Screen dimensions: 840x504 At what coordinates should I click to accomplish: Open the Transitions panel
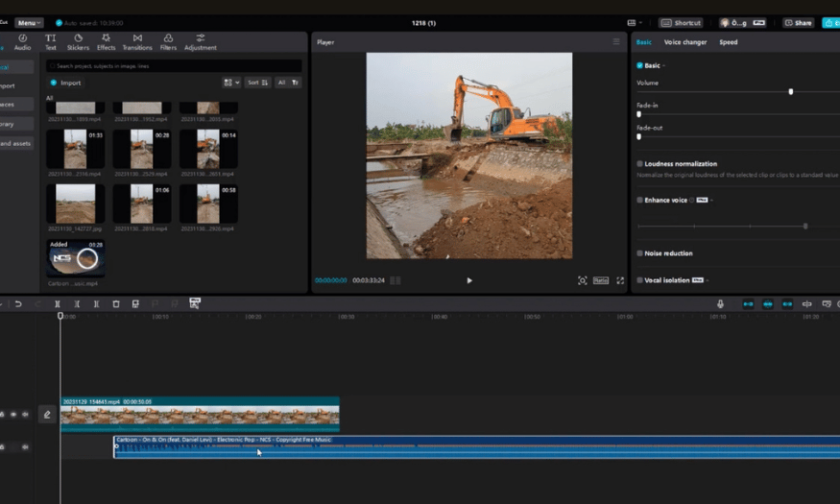click(x=137, y=42)
